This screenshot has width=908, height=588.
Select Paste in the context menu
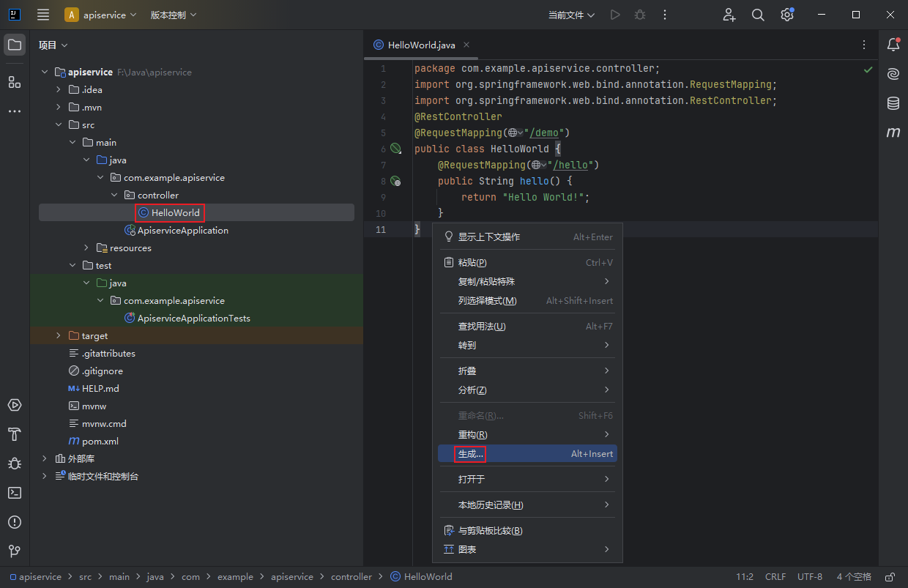click(472, 263)
